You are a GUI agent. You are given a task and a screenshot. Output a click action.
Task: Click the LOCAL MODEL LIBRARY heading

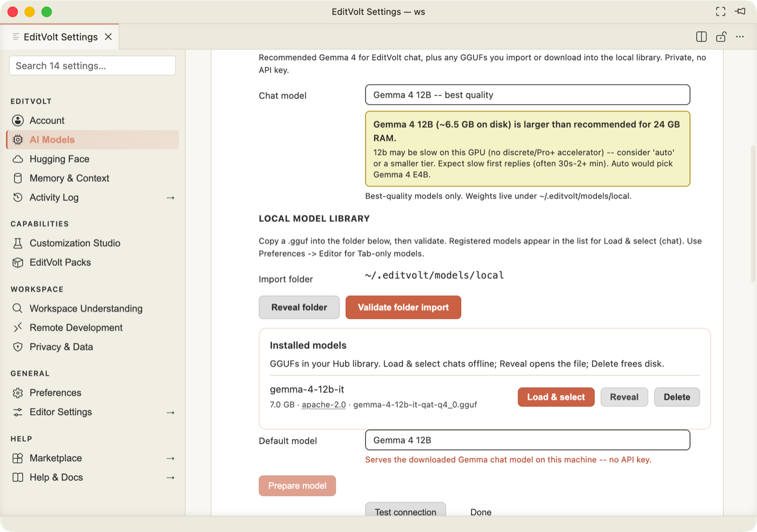[314, 218]
